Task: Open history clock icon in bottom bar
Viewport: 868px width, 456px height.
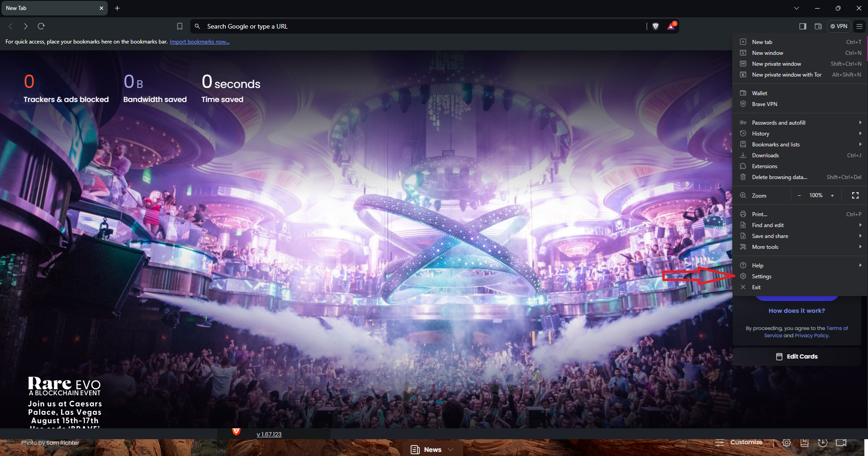Action: (x=823, y=443)
